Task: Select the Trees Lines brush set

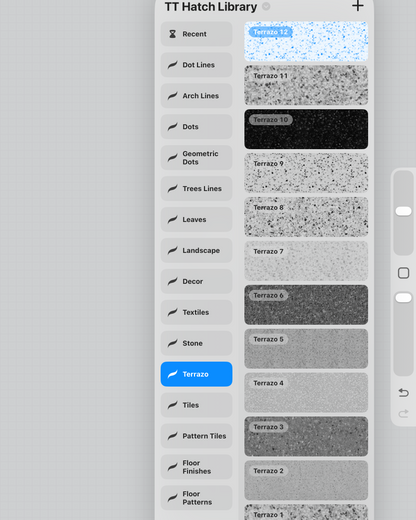Action: 196,189
